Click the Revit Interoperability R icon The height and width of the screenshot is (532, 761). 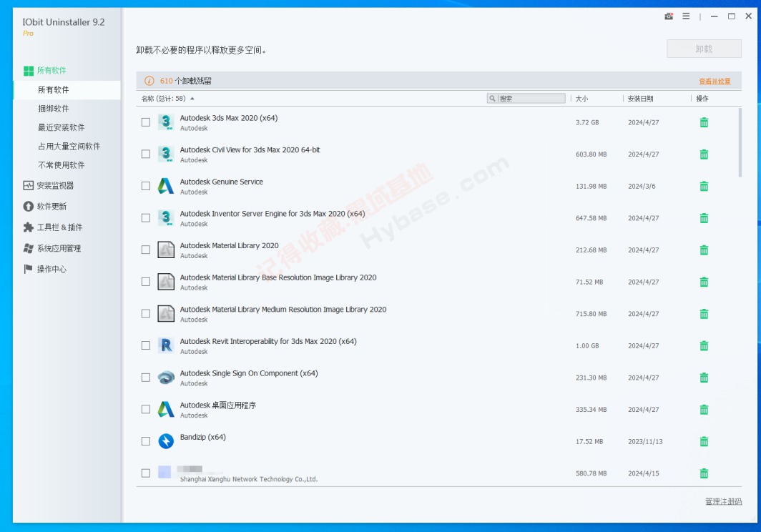pyautogui.click(x=166, y=345)
